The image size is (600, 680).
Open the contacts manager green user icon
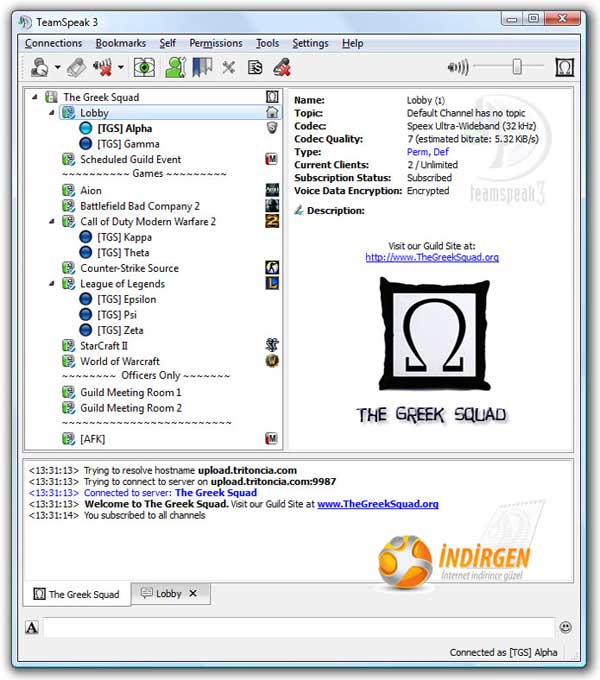pos(176,68)
